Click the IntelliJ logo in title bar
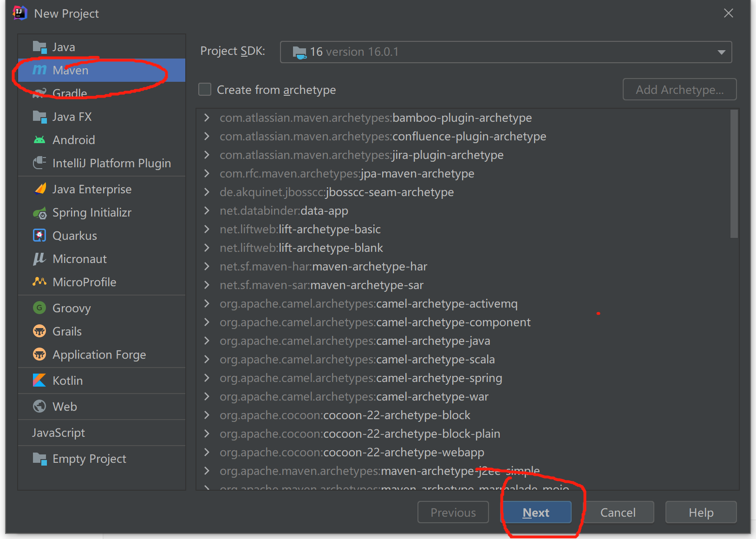 pyautogui.click(x=20, y=13)
